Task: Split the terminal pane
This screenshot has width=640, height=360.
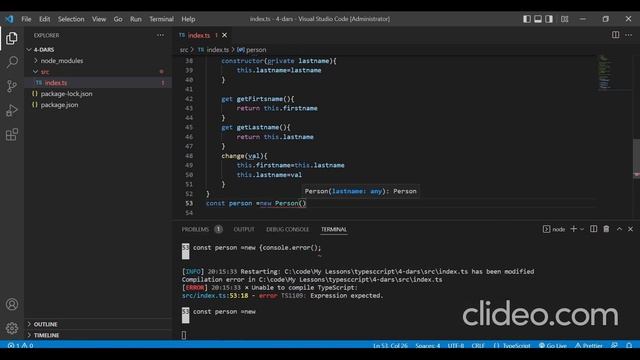Action: point(593,229)
